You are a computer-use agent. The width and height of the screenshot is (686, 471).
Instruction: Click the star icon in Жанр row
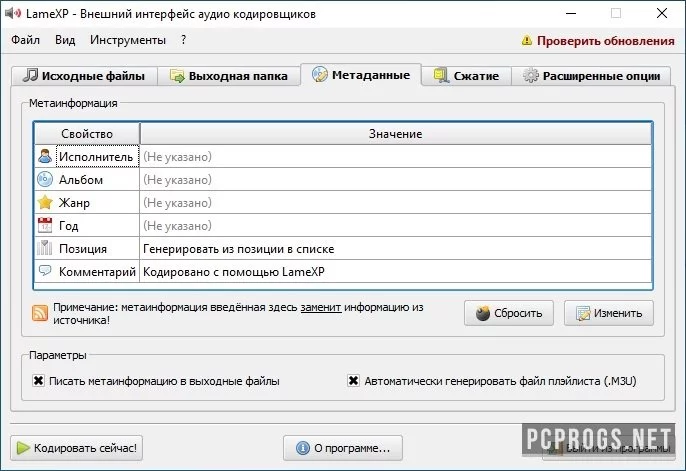[x=45, y=202]
